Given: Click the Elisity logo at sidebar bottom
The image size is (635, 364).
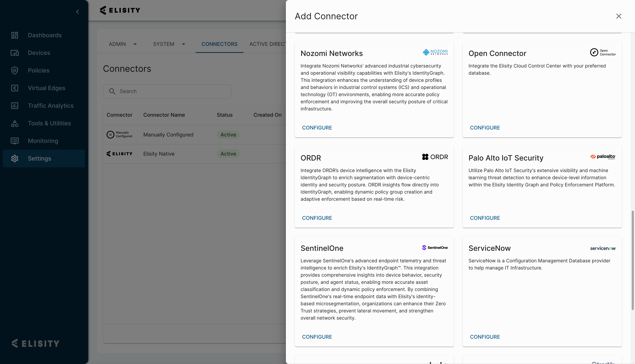Looking at the screenshot, I should click(35, 343).
